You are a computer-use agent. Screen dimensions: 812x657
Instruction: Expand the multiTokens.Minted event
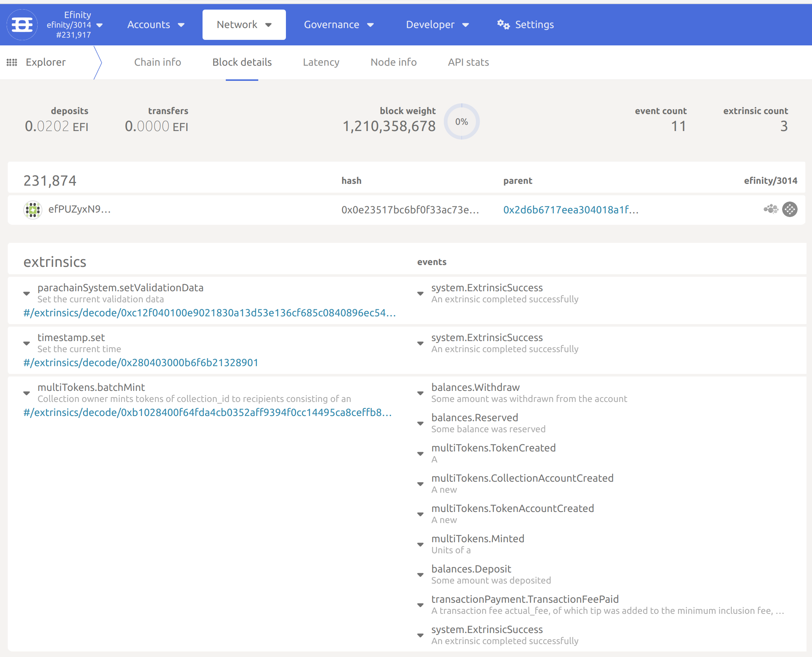(420, 545)
